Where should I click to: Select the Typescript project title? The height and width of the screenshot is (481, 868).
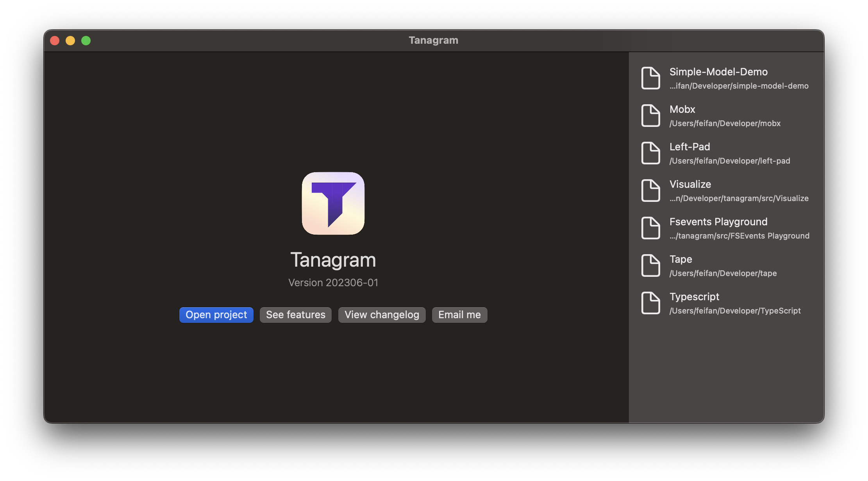[x=694, y=297]
